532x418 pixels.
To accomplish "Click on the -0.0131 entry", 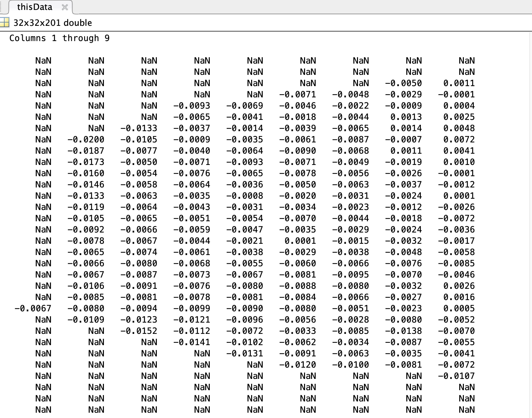I will coord(245,353).
